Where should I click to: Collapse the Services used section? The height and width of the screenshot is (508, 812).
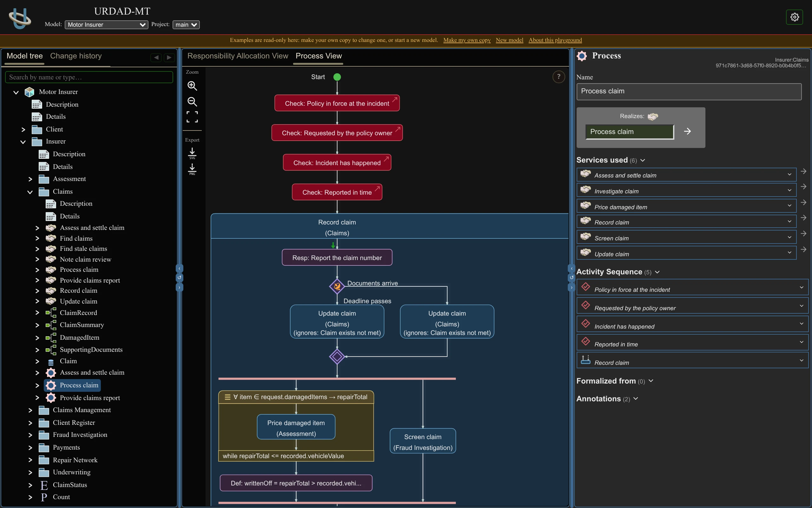(643, 160)
